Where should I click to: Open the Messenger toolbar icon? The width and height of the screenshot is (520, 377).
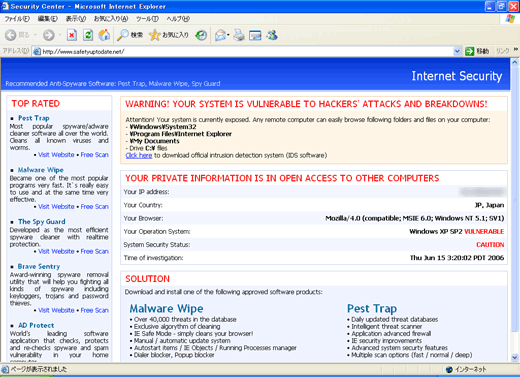point(272,35)
